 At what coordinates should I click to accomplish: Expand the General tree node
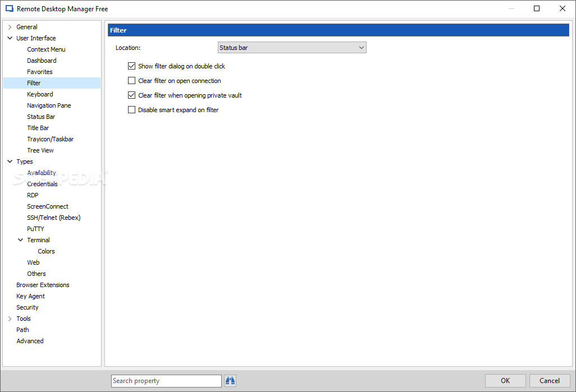[x=10, y=27]
